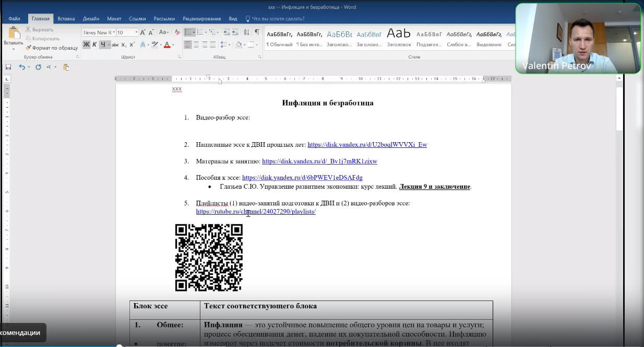This screenshot has width=644, height=347.
Task: Expand the underline style dropdown arrow
Action: point(109,44)
